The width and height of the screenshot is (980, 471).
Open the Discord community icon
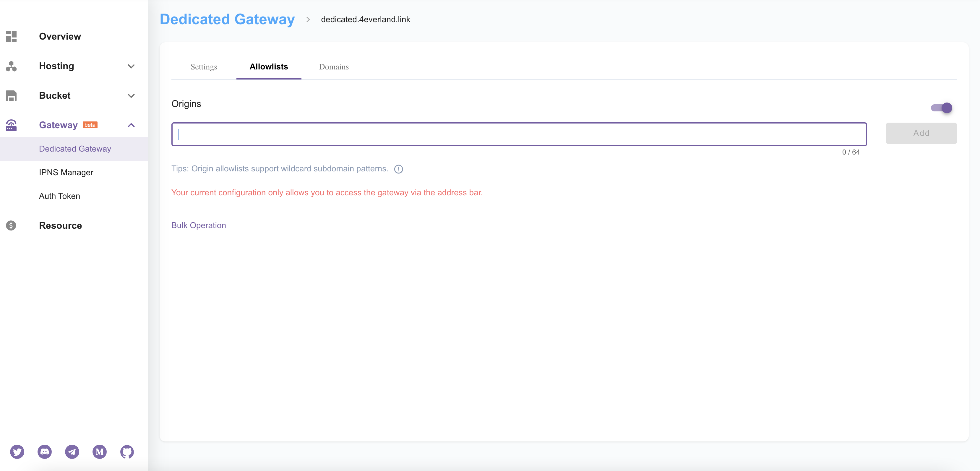tap(45, 451)
